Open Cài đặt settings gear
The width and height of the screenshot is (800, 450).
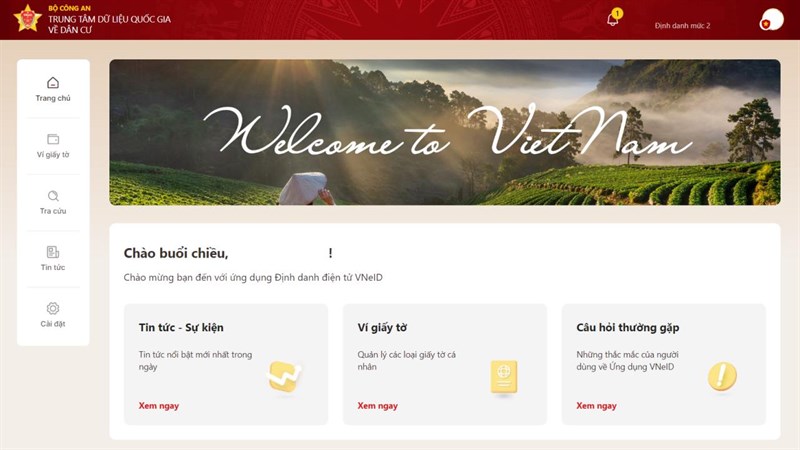(x=53, y=308)
